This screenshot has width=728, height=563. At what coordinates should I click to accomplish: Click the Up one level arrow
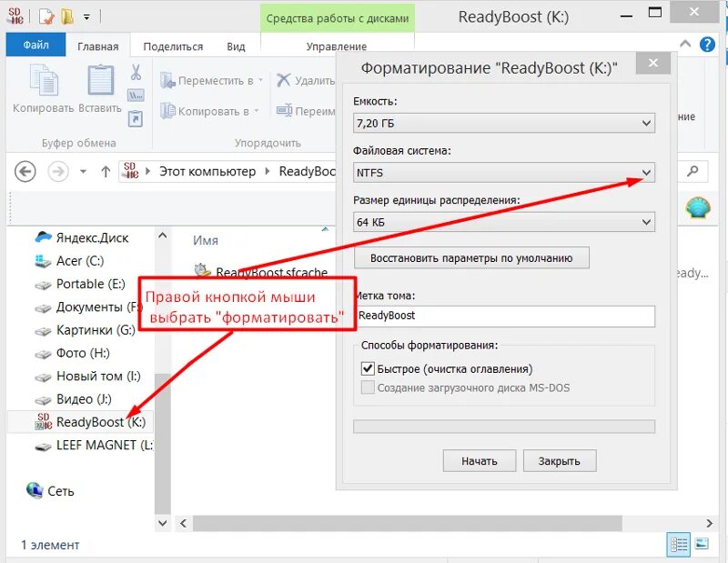coord(106,171)
